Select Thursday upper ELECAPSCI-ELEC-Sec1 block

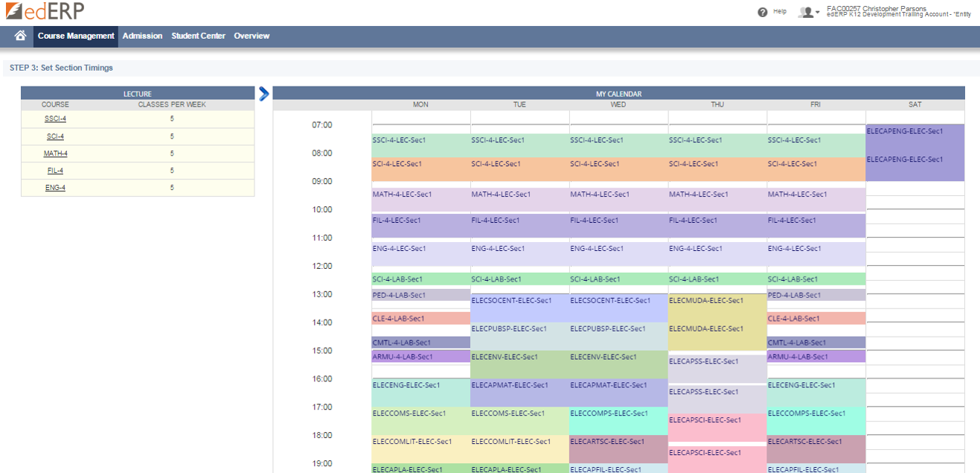tap(718, 428)
